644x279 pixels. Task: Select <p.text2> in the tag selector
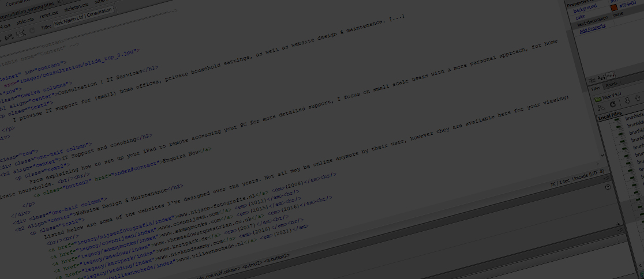(x=252, y=266)
